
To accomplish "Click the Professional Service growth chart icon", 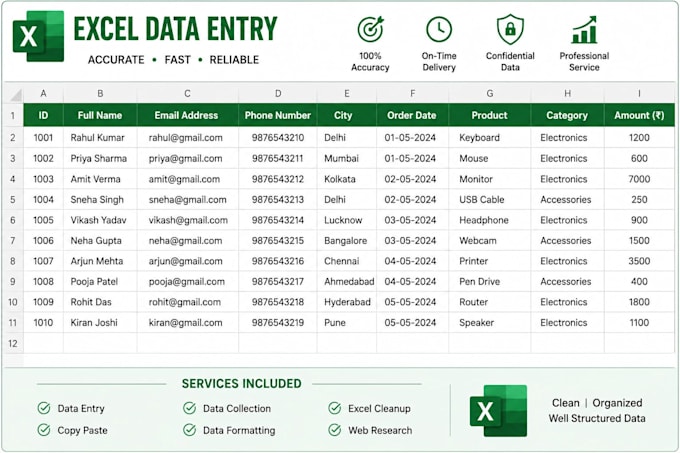I will click(x=584, y=30).
